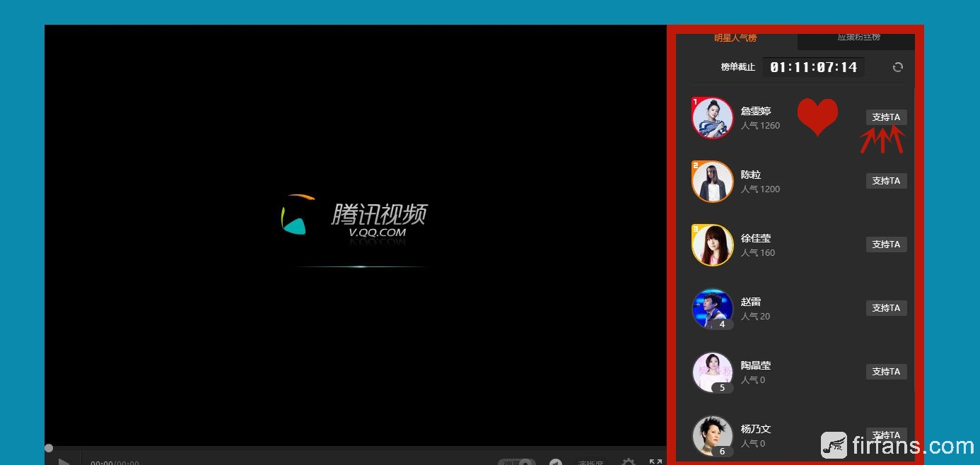Click the name 詹雯婷

pos(756,111)
